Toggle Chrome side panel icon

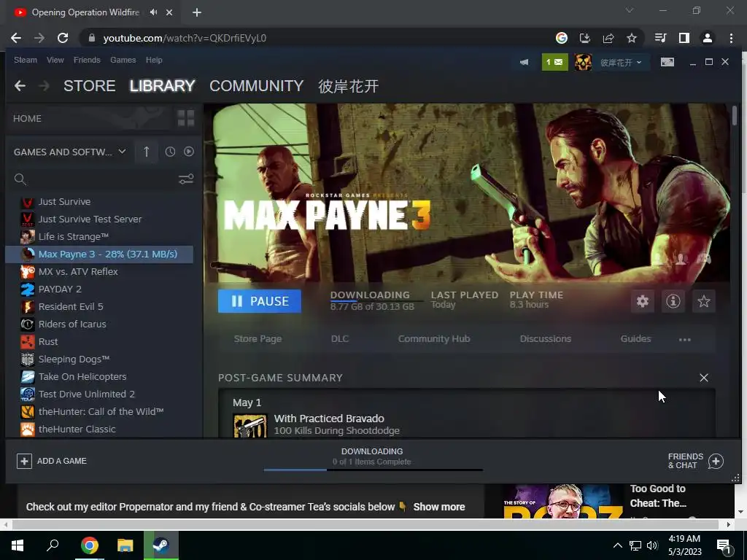click(684, 38)
